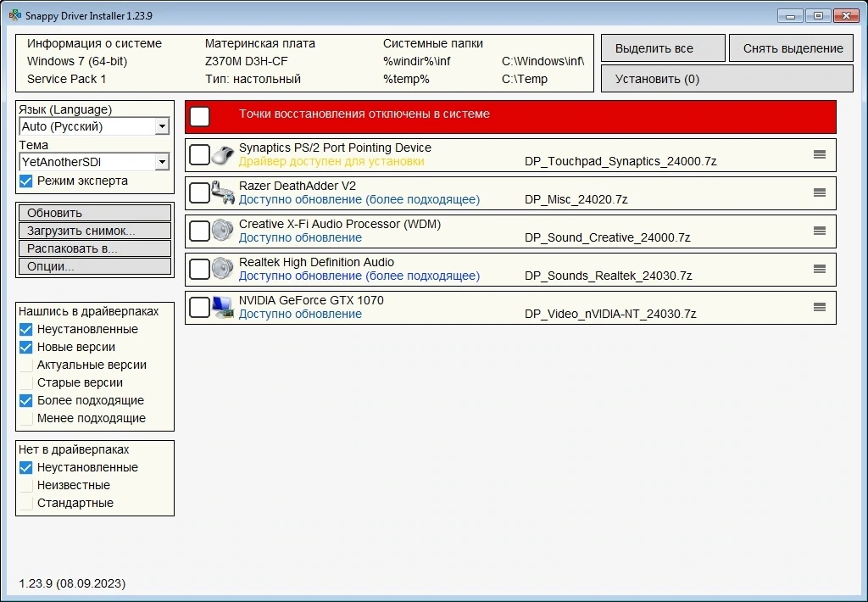The height and width of the screenshot is (602, 868).
Task: Enable Неизвестные filter
Action: coord(26,486)
